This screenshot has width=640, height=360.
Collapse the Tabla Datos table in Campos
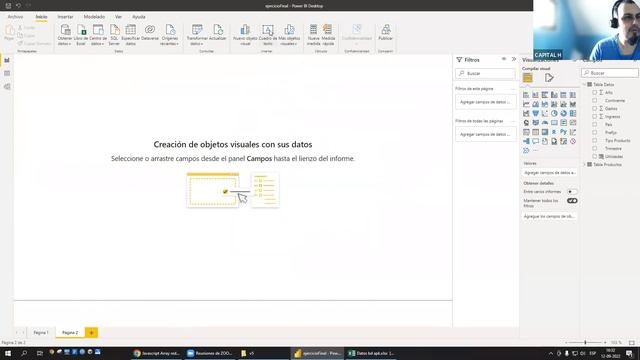click(x=584, y=84)
